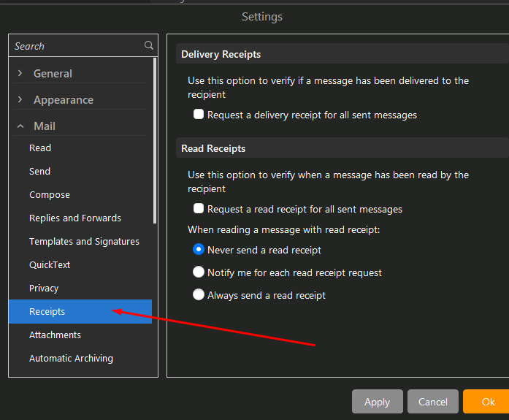Click the settings list vertical scrollbar
This screenshot has height=420, width=509.
(155, 140)
